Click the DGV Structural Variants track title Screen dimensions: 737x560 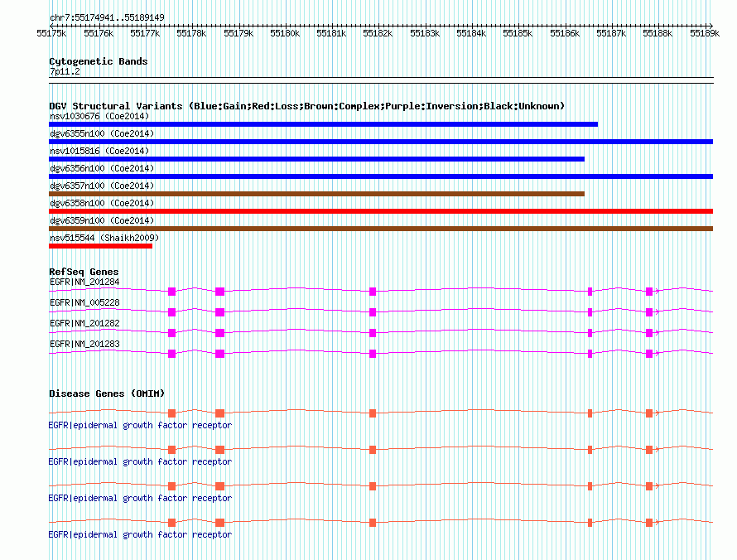307,106
